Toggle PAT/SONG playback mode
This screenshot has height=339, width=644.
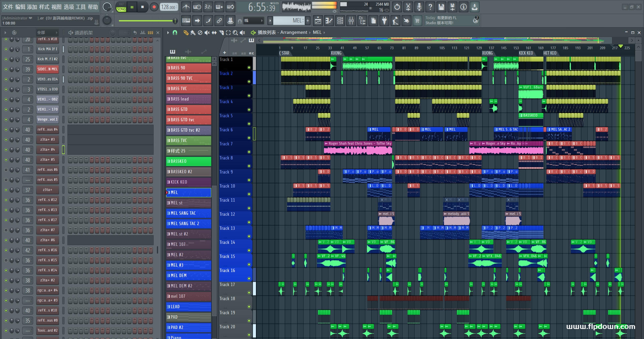point(121,7)
